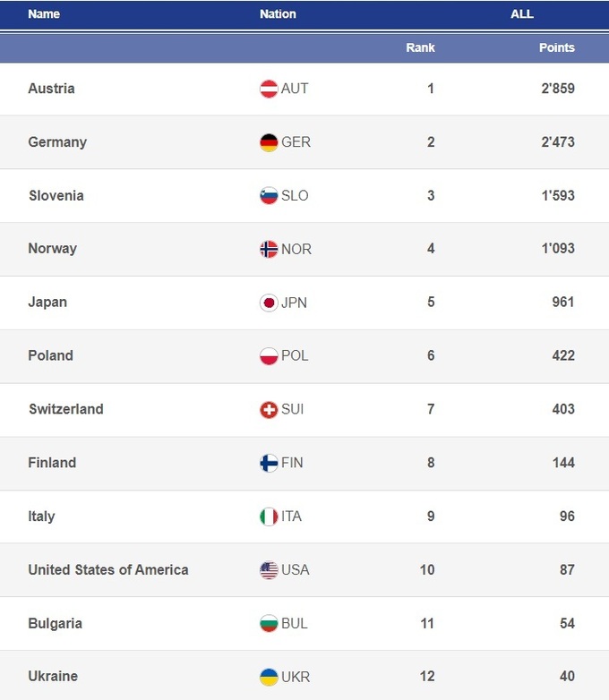The image size is (609, 700).
Task: Select the ALL column header
Action: pos(521,14)
